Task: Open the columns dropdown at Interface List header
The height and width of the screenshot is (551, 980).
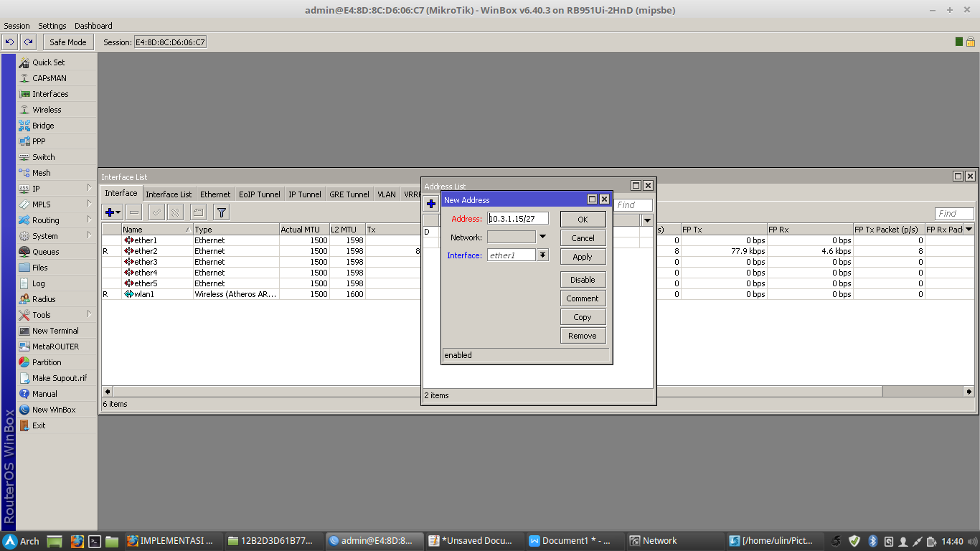Action: pyautogui.click(x=969, y=230)
